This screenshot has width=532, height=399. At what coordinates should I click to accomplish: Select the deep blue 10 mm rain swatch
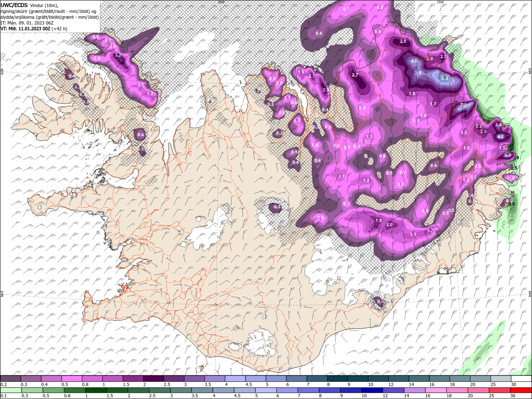(372, 390)
